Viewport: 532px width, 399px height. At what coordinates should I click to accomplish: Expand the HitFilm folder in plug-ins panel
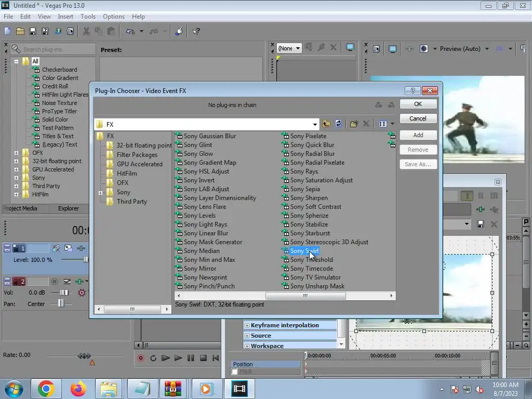(x=16, y=195)
